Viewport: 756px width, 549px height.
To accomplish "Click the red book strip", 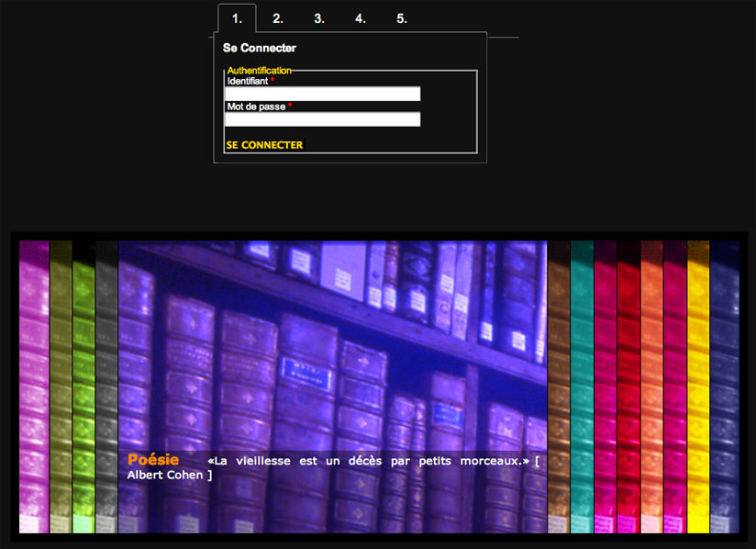I will coord(628,386).
